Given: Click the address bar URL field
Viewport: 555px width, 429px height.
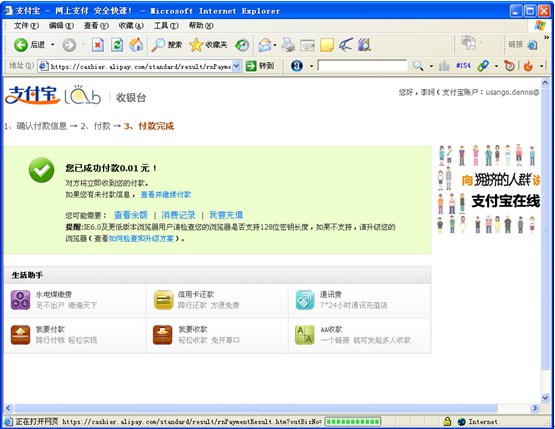Looking at the screenshot, I should point(140,66).
